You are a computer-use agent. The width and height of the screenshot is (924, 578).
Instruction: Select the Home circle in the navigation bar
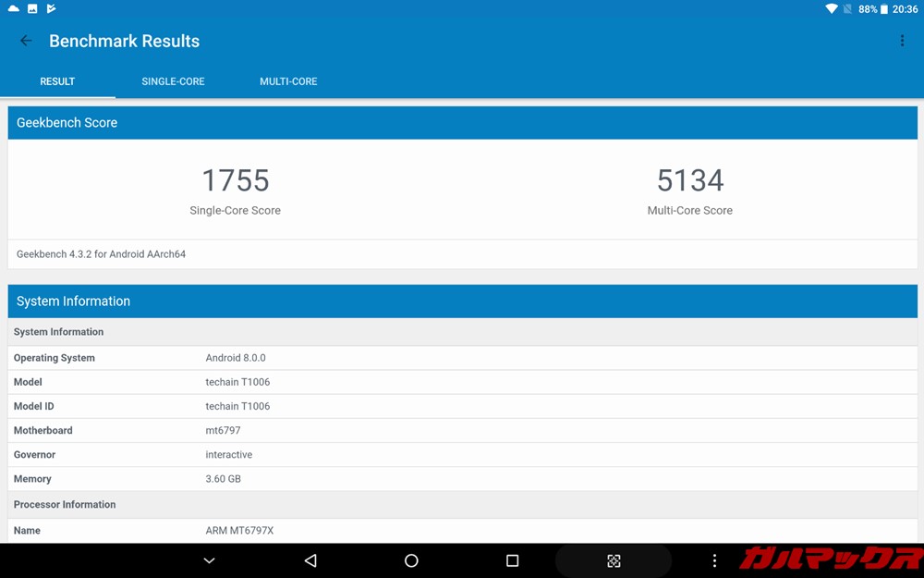tap(410, 560)
